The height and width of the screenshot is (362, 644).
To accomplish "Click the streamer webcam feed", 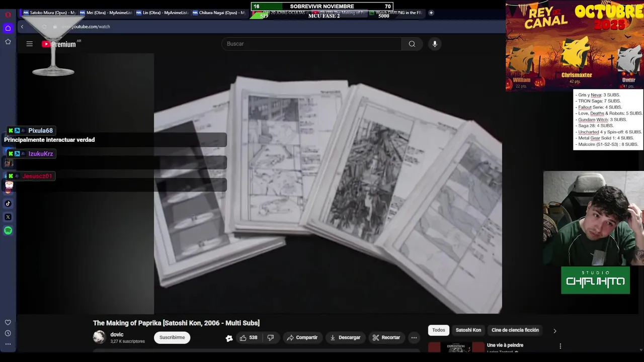I will tap(593, 218).
